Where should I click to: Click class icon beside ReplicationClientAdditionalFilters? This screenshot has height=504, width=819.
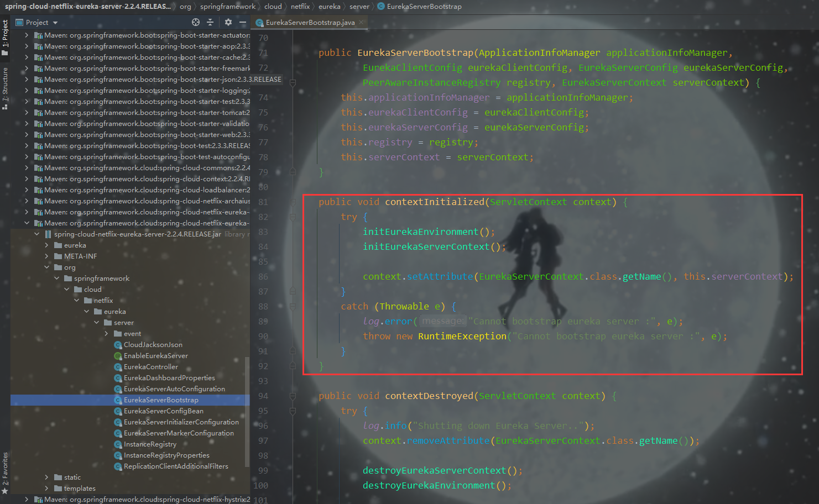click(118, 466)
